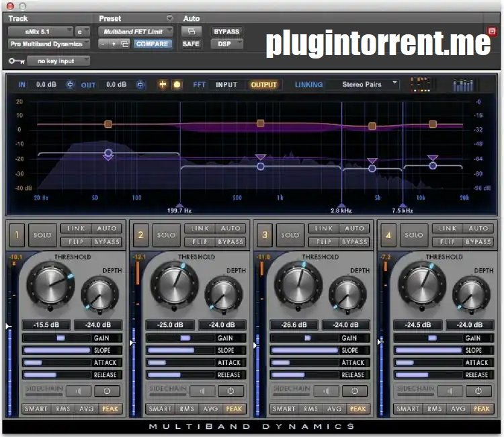Click band 2 sidechain listen speaker icon
This screenshot has height=437, width=504.
[x=202, y=391]
